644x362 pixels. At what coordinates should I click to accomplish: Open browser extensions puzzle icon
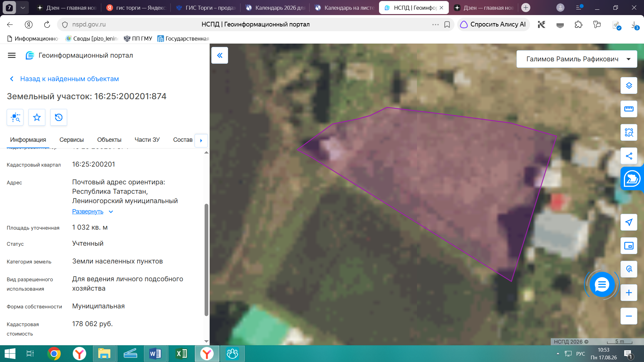[x=579, y=24]
